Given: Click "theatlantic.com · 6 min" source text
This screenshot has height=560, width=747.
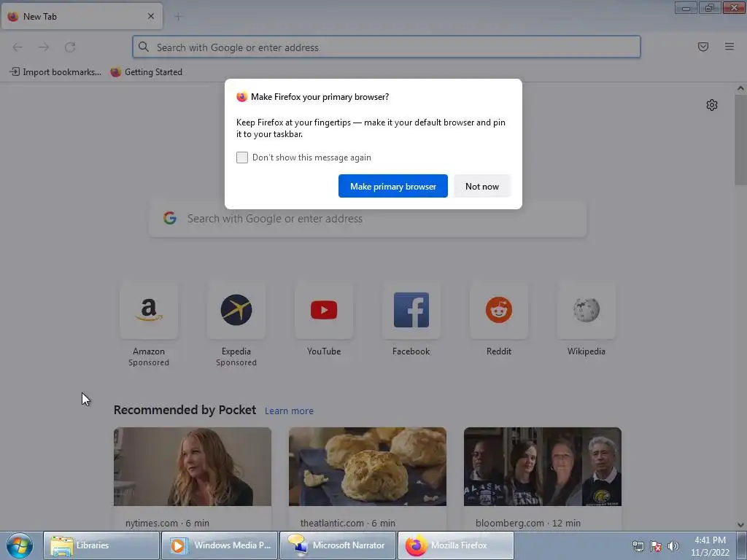Looking at the screenshot, I should (x=348, y=524).
